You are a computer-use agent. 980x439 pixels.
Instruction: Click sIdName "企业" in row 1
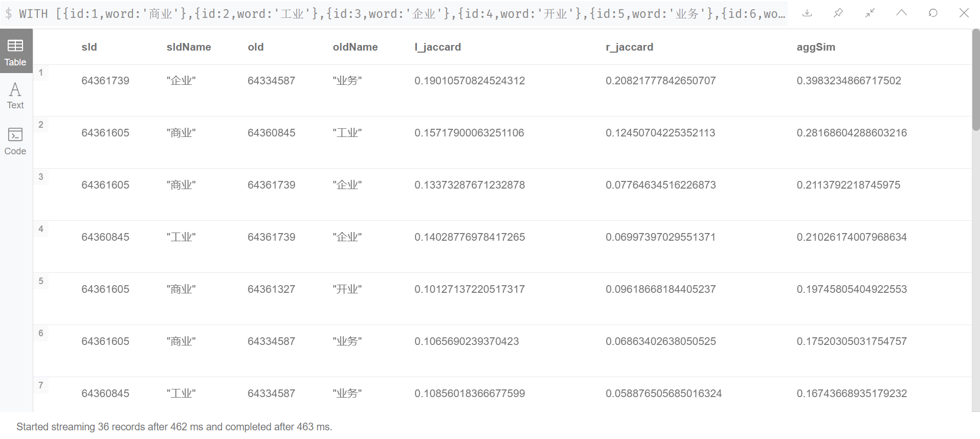181,81
